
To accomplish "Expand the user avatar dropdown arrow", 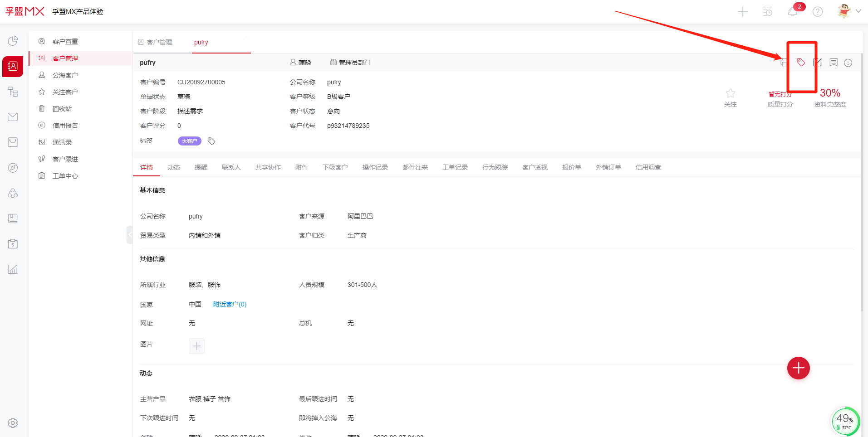I will point(858,11).
